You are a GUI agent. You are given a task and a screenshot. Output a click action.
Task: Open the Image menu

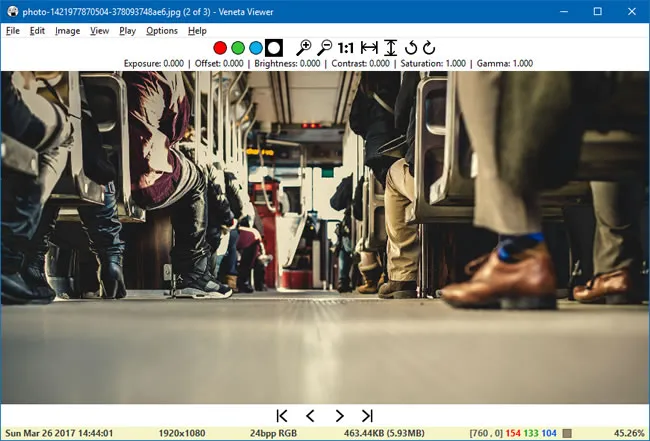pos(68,31)
